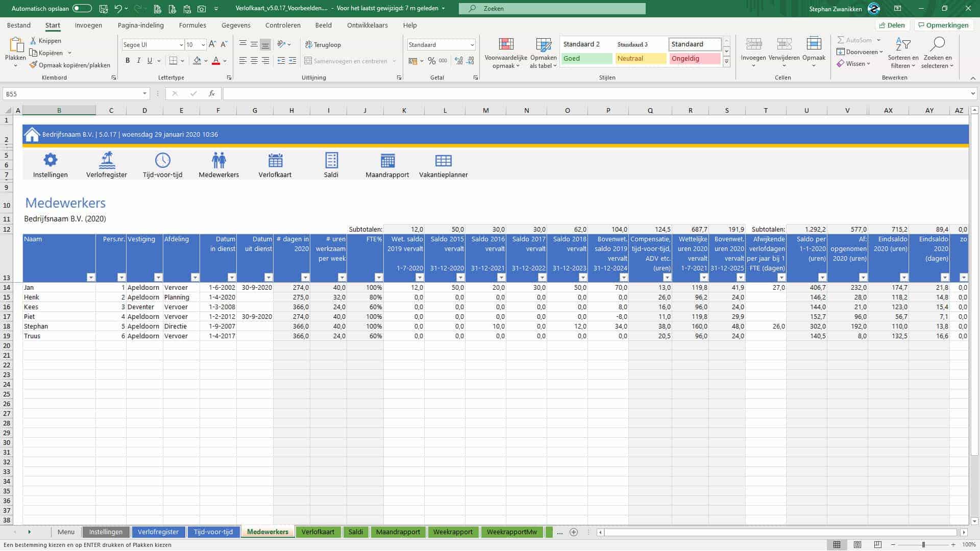980x551 pixels.
Task: Toggle Terugloop text wrapping
Action: coord(323,45)
